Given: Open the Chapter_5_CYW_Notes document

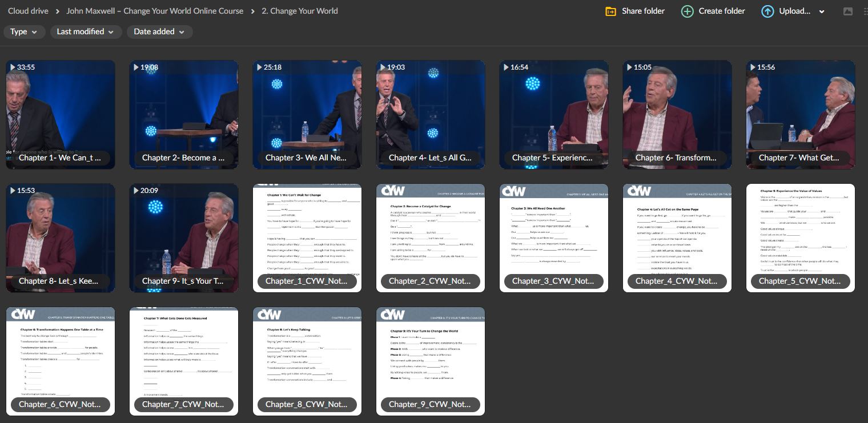Looking at the screenshot, I should (x=801, y=237).
